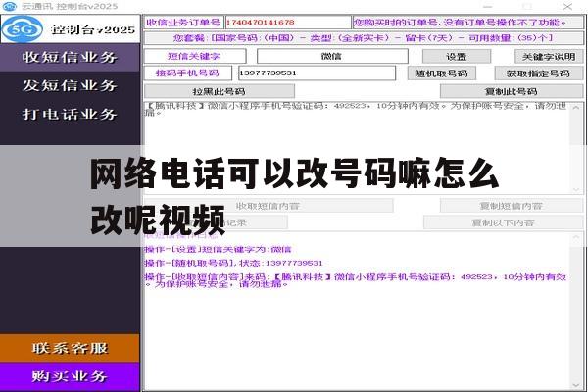
Task: Focus the 收信业务订单号 input field
Action: tap(287, 23)
